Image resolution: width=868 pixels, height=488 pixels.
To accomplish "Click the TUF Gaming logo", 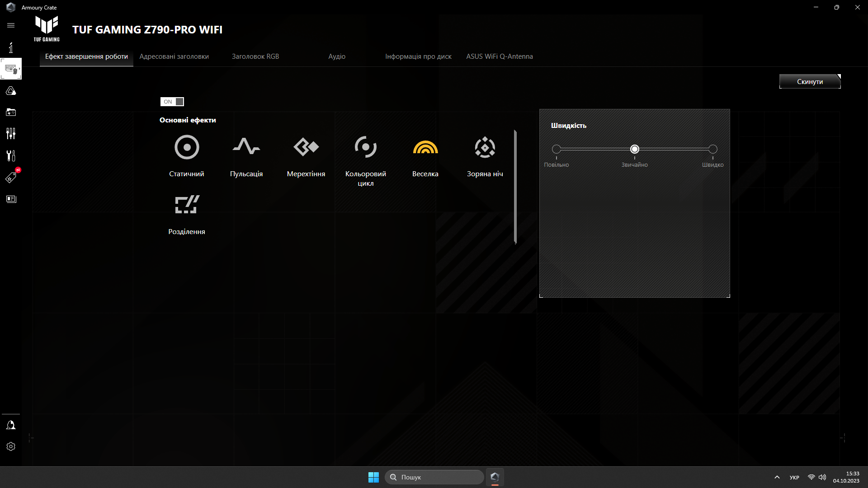I will click(47, 28).
